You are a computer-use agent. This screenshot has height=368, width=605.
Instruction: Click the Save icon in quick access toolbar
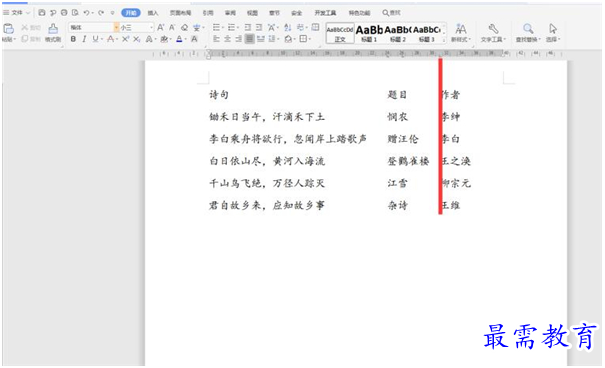point(42,13)
